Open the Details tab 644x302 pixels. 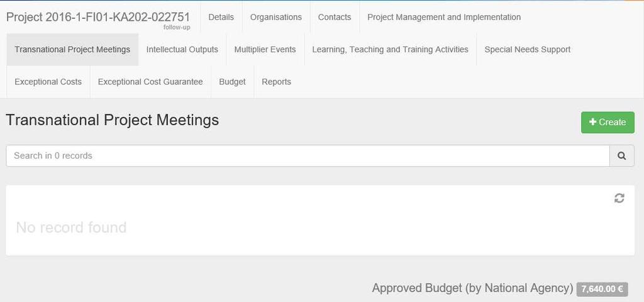click(x=221, y=17)
